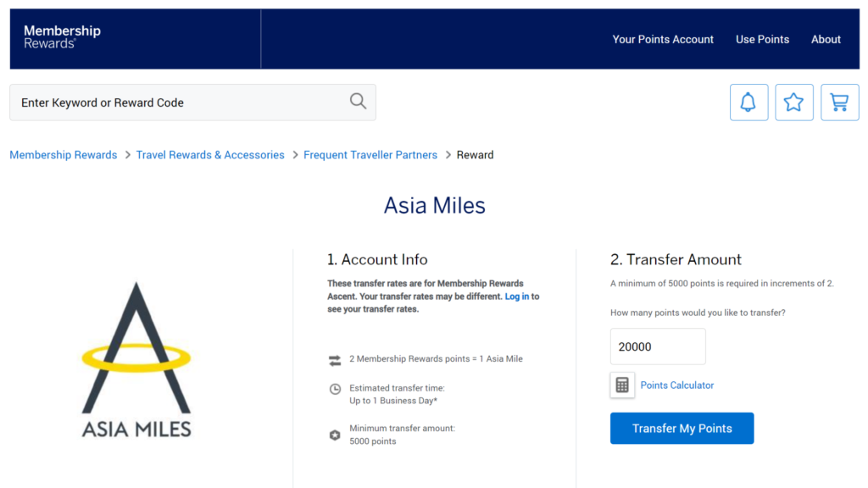Screen dimensions: 868x488
Task: Open the Your Points Account menu
Action: coord(663,39)
